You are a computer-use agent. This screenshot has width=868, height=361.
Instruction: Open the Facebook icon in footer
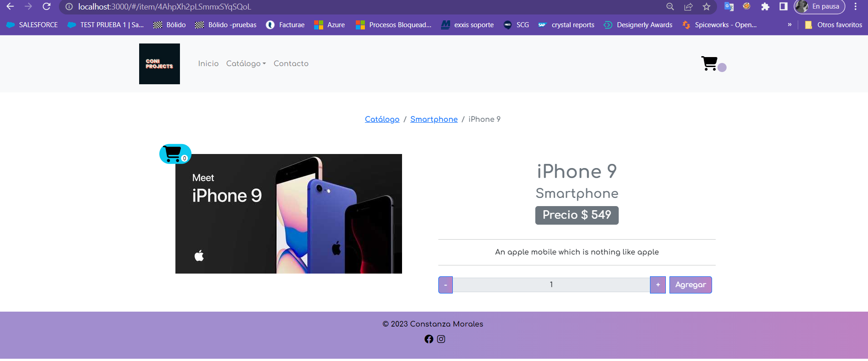click(x=429, y=339)
